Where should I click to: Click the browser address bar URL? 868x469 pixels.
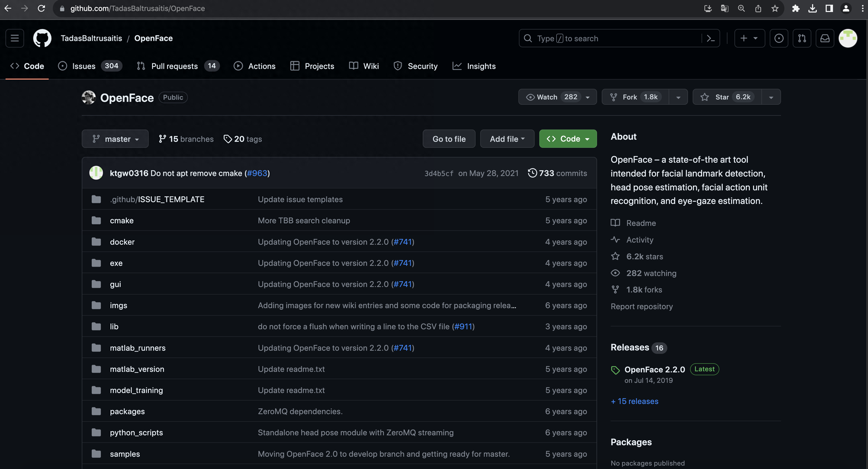pyautogui.click(x=137, y=8)
